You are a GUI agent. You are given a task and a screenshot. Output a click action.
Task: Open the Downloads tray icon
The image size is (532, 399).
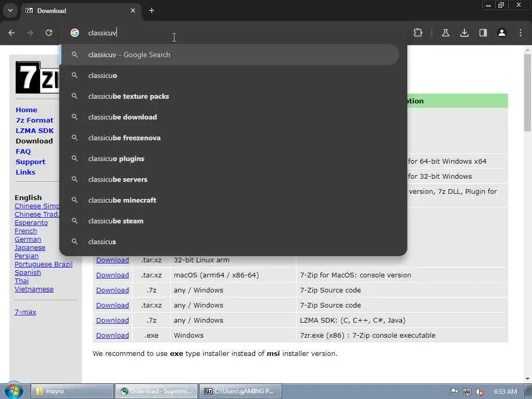(464, 33)
